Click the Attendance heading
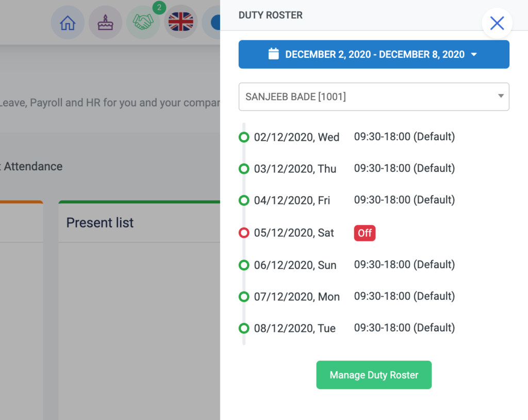 pos(33,167)
